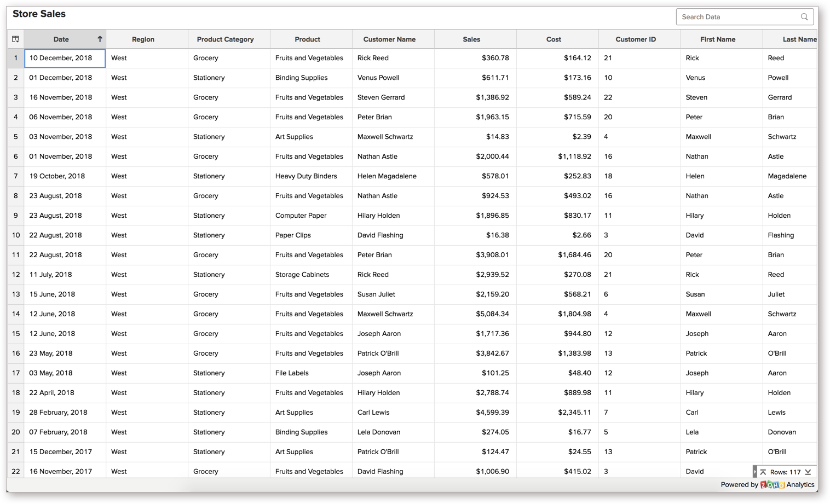Click the Helen Magadalene customer name cell

(393, 176)
